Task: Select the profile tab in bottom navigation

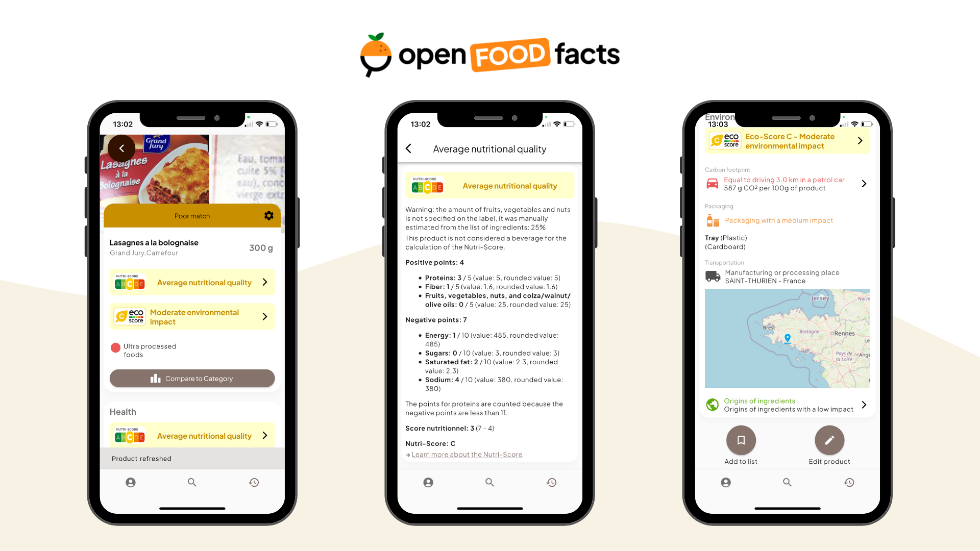Action: coord(131,482)
